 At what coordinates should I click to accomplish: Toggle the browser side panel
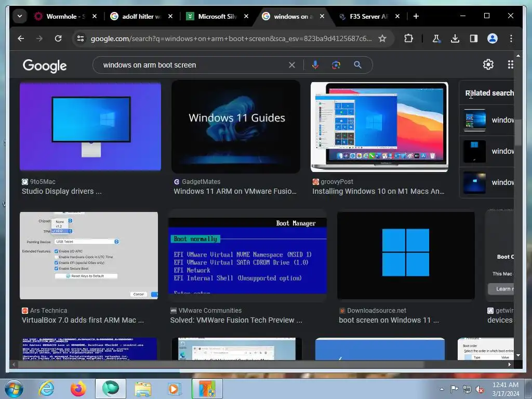[x=474, y=38]
